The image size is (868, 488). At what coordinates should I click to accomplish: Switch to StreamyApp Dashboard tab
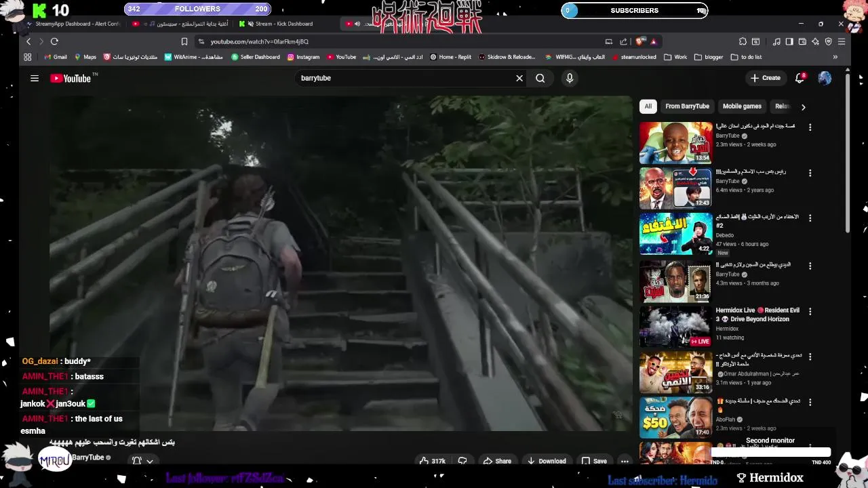pyautogui.click(x=73, y=24)
